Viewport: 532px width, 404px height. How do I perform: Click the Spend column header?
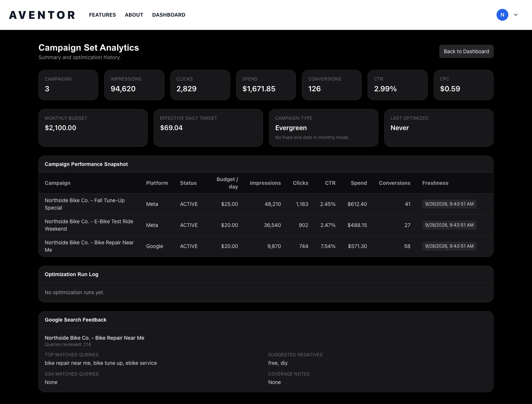coord(359,183)
